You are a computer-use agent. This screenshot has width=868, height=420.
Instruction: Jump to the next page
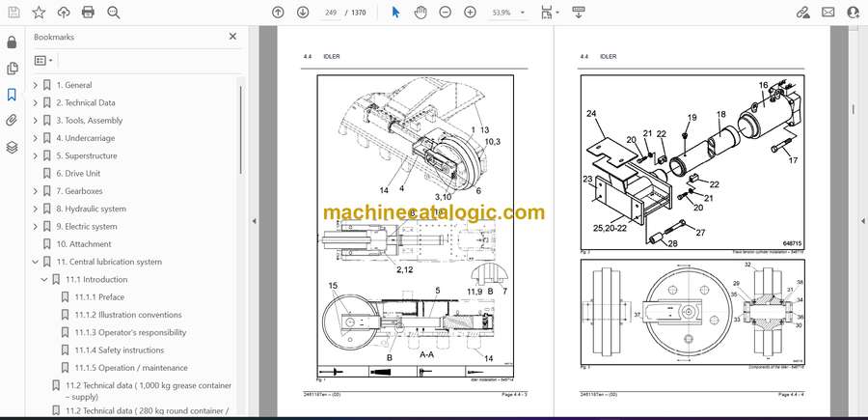tap(303, 13)
